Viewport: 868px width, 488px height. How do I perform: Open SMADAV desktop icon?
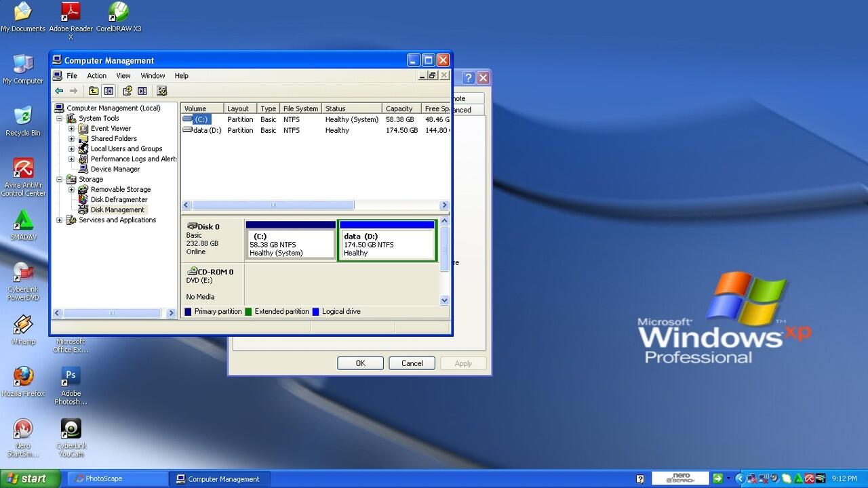23,226
